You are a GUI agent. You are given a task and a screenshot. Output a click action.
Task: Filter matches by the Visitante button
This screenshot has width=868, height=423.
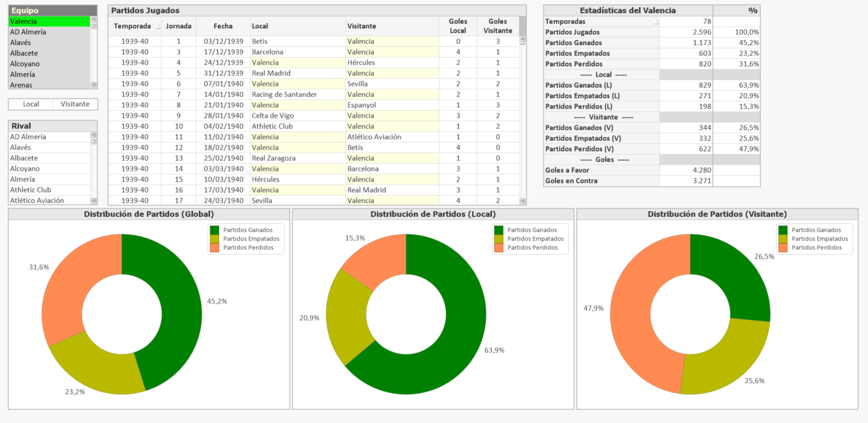(x=75, y=104)
